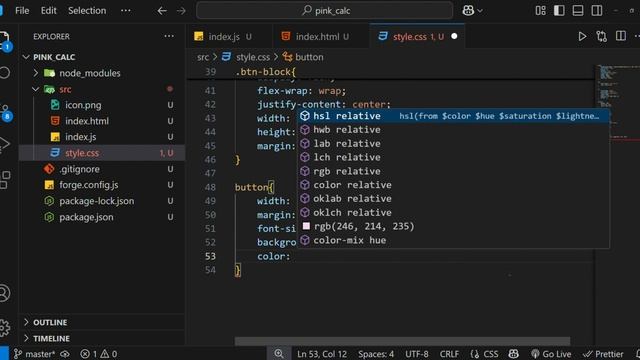This screenshot has width=640, height=360.
Task: Click the button symbol icon in breadcrumb
Action: (287, 57)
